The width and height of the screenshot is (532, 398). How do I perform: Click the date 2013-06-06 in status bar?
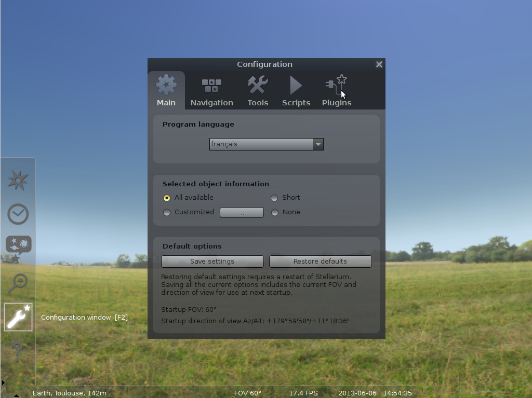(x=357, y=393)
